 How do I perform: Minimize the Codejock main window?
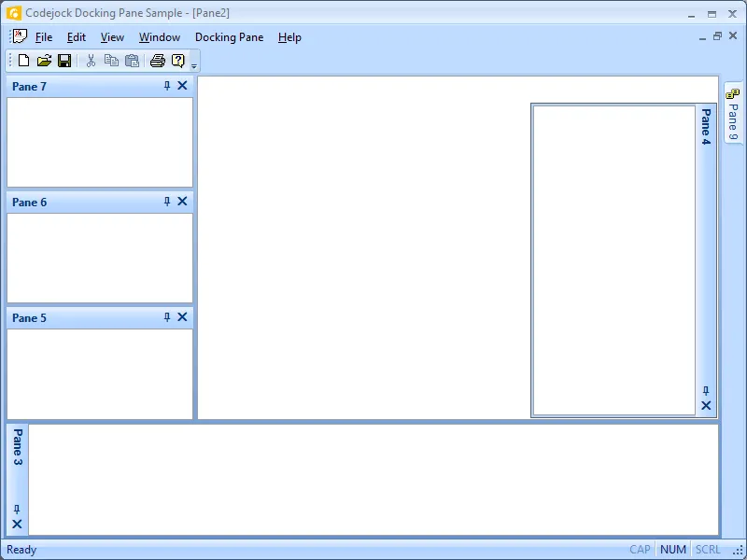point(691,15)
